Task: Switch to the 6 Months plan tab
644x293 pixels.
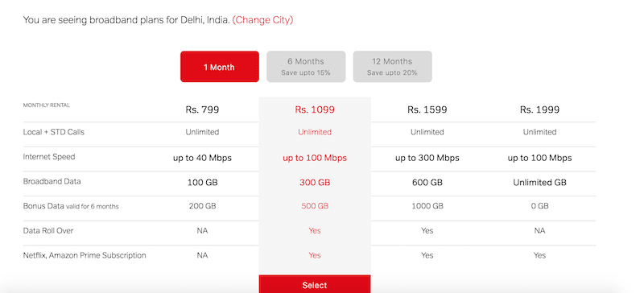Action: tap(306, 67)
